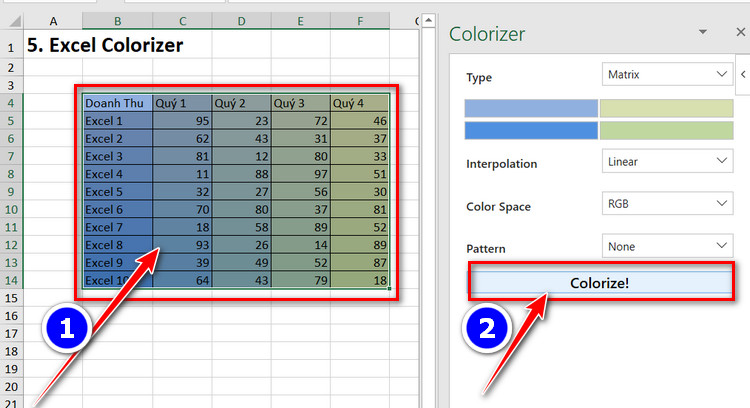The width and height of the screenshot is (750, 408).
Task: Open the Type dropdown showing Matrix
Action: pos(667,75)
